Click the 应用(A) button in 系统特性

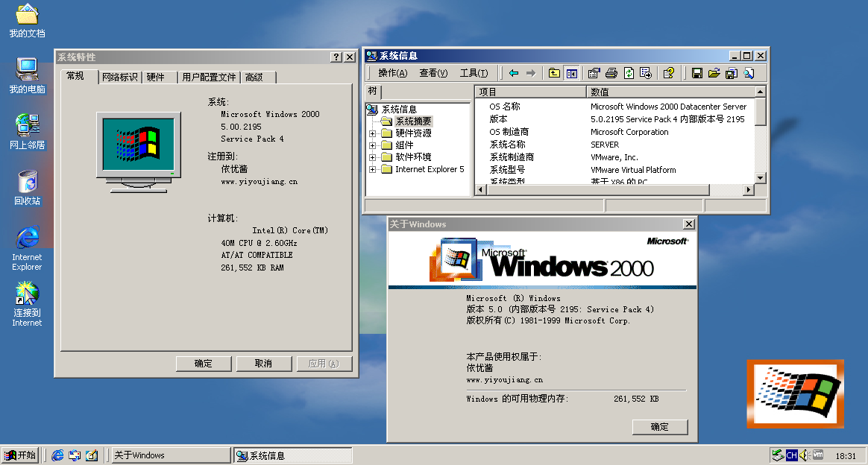(x=324, y=364)
